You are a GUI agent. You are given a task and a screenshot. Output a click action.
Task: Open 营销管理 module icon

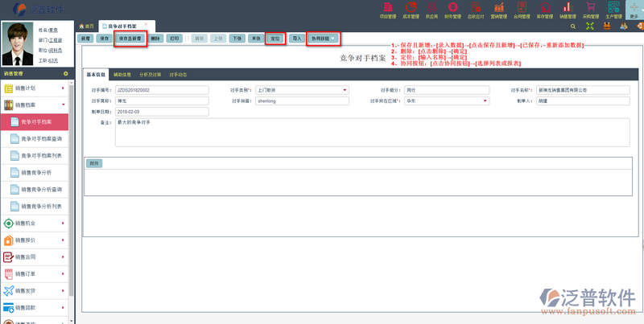[499, 7]
